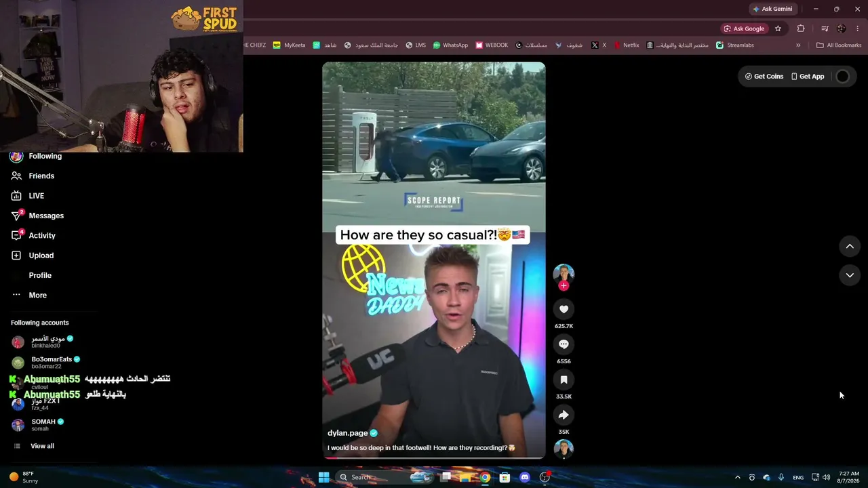Click the Ask Google lens button
This screenshot has width=868, height=488.
click(x=744, y=28)
